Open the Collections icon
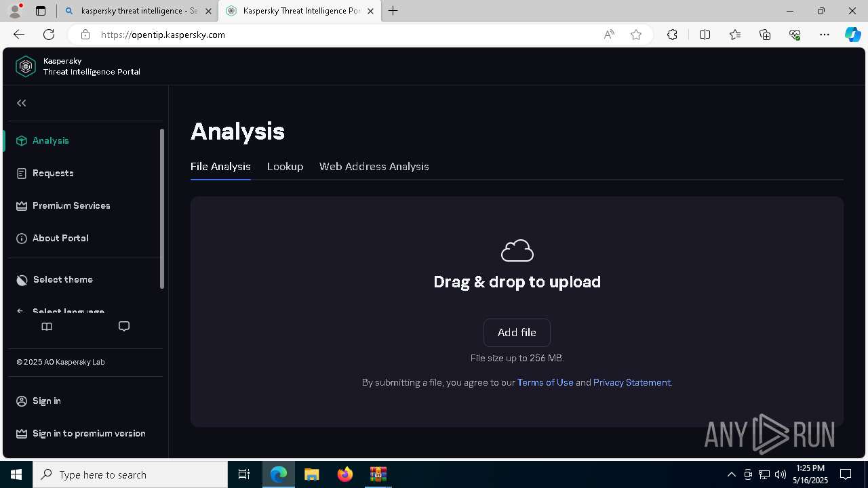868x488 pixels. tap(765, 35)
